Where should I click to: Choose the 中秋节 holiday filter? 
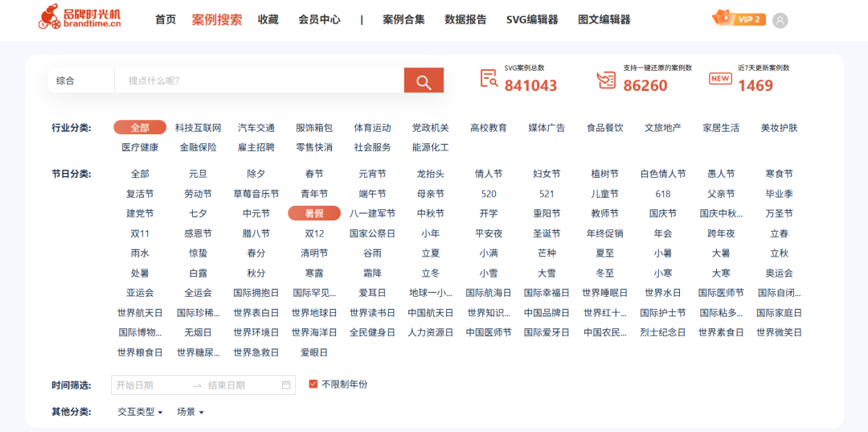(x=431, y=213)
